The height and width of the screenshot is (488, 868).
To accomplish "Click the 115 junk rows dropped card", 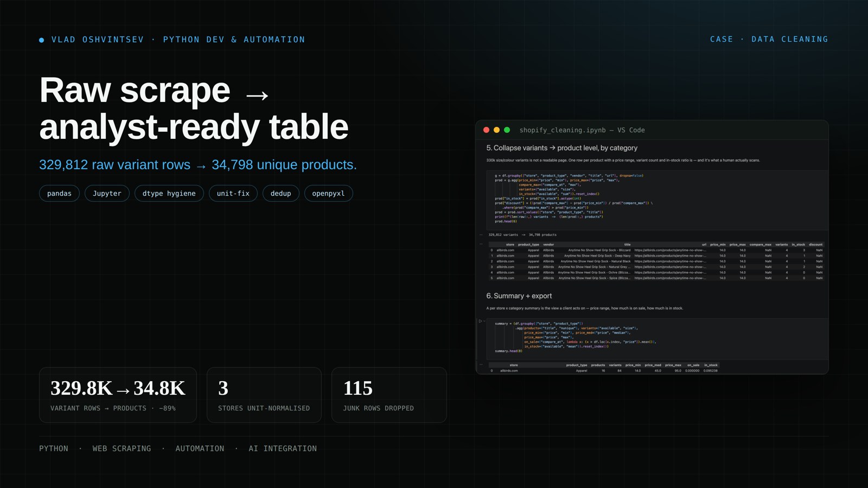I will [389, 395].
